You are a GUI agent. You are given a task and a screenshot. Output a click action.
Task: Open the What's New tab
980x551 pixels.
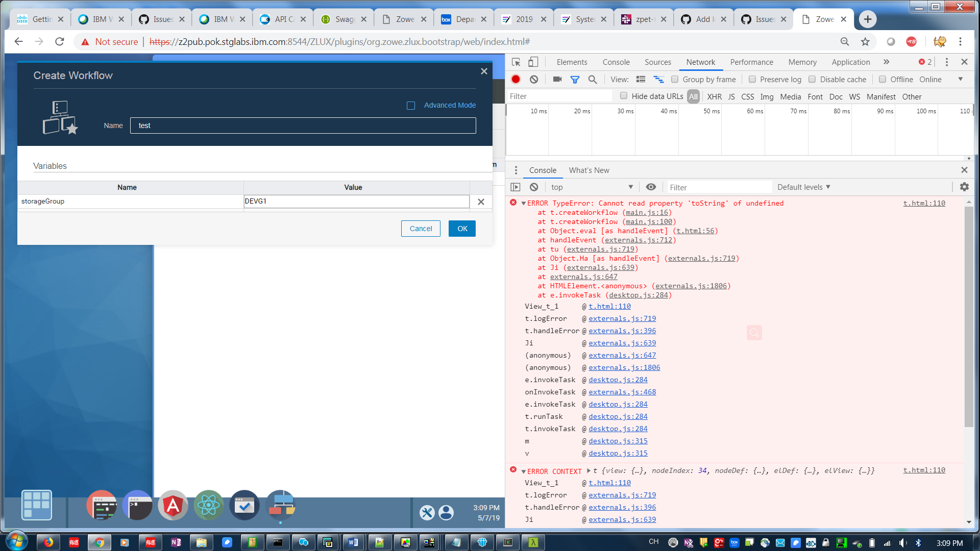coord(589,170)
